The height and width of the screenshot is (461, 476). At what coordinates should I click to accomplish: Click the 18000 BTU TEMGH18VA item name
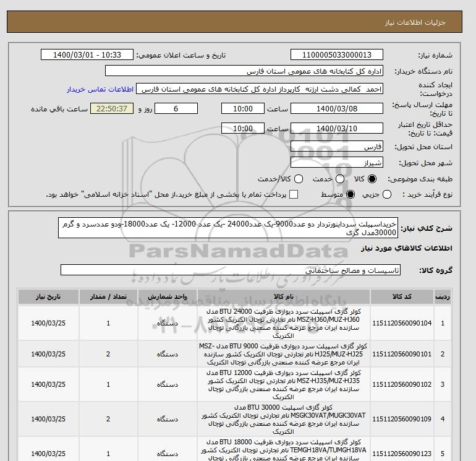pyautogui.click(x=284, y=451)
